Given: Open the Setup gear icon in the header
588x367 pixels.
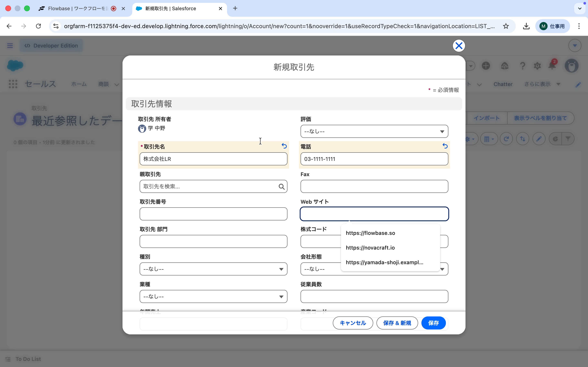Looking at the screenshot, I should [x=537, y=65].
